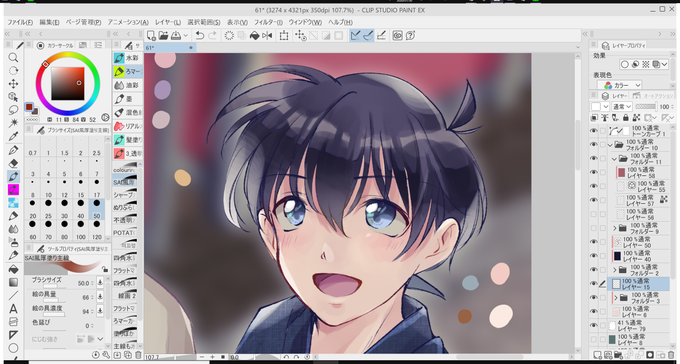Image resolution: width=680 pixels, height=364 pixels.
Task: Collapse the フォルダー 10 layer folder
Action: (x=611, y=144)
